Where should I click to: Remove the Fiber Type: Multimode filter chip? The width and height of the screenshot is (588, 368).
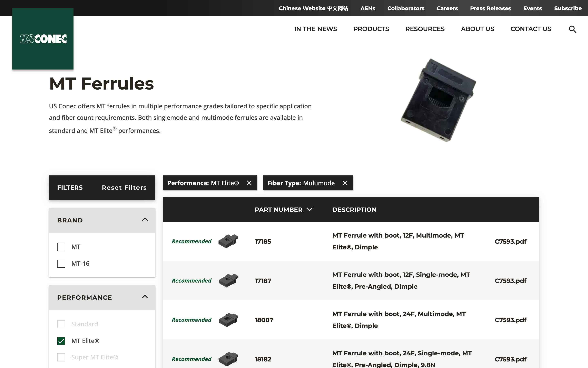point(345,183)
